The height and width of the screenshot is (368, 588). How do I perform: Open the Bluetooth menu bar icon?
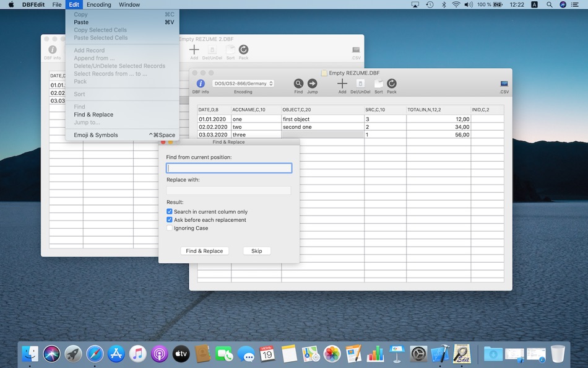click(x=443, y=4)
